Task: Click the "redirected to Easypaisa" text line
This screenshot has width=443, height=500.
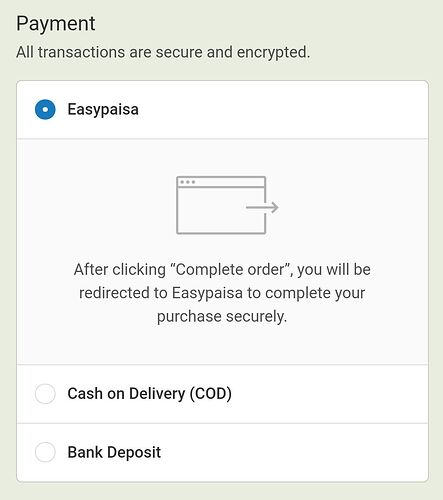Action: coord(222,293)
